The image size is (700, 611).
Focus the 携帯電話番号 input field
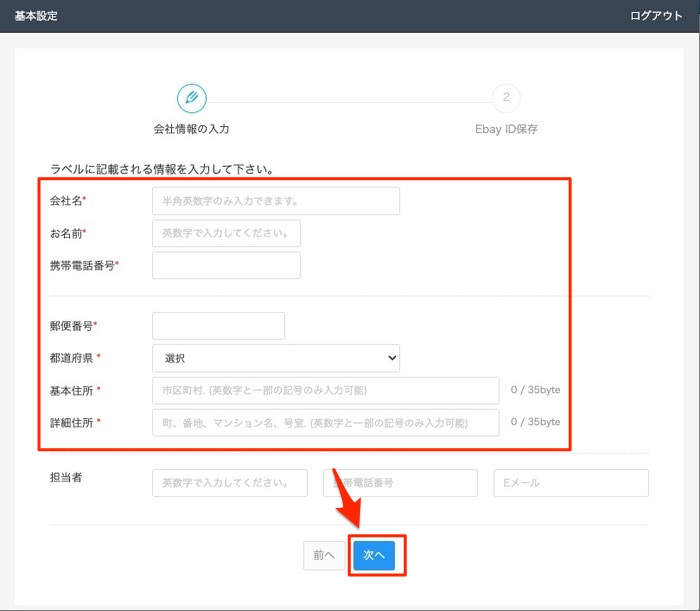(x=226, y=265)
